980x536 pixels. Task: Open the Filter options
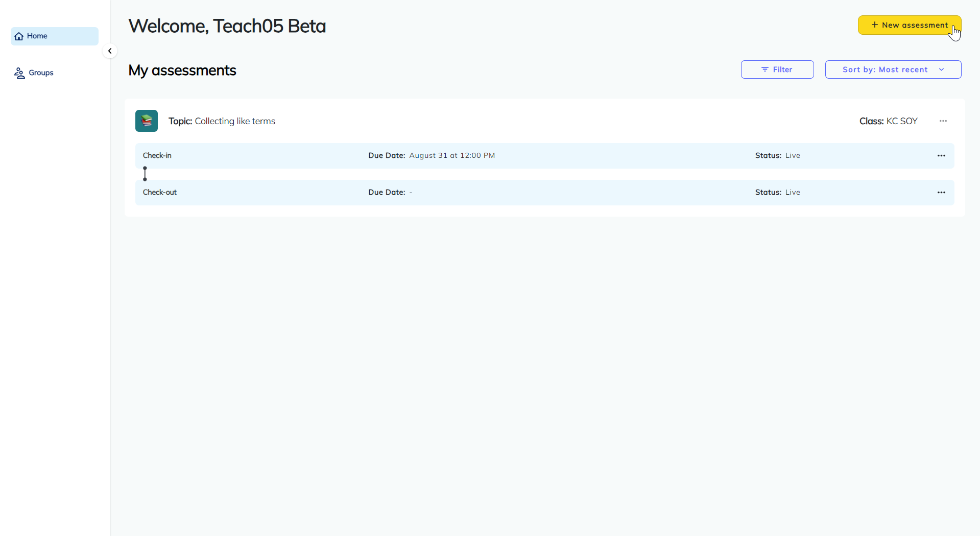pyautogui.click(x=777, y=69)
